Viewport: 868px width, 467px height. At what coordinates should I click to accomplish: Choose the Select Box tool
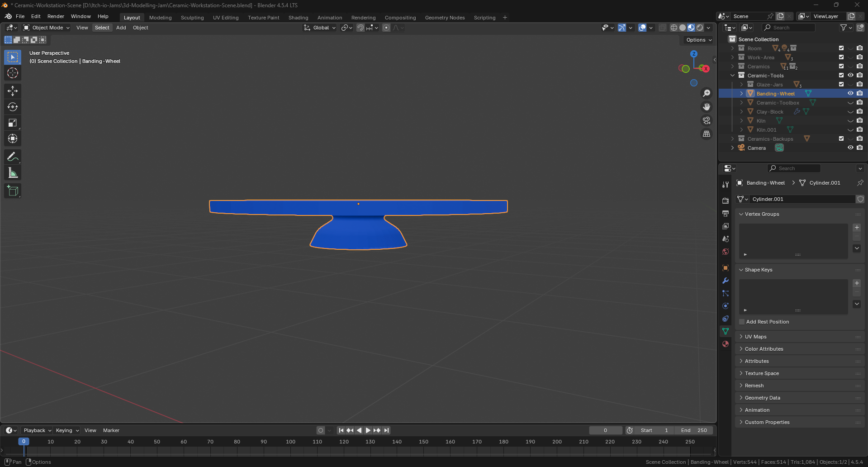[x=13, y=57]
